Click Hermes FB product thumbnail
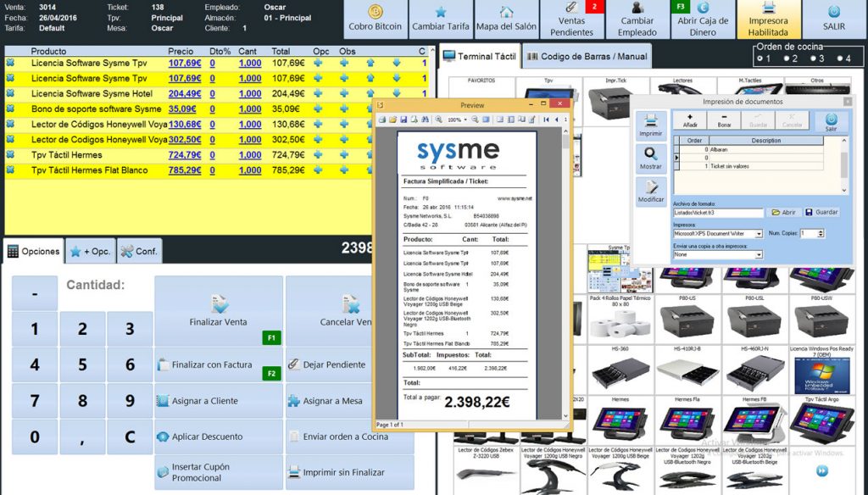 click(754, 420)
